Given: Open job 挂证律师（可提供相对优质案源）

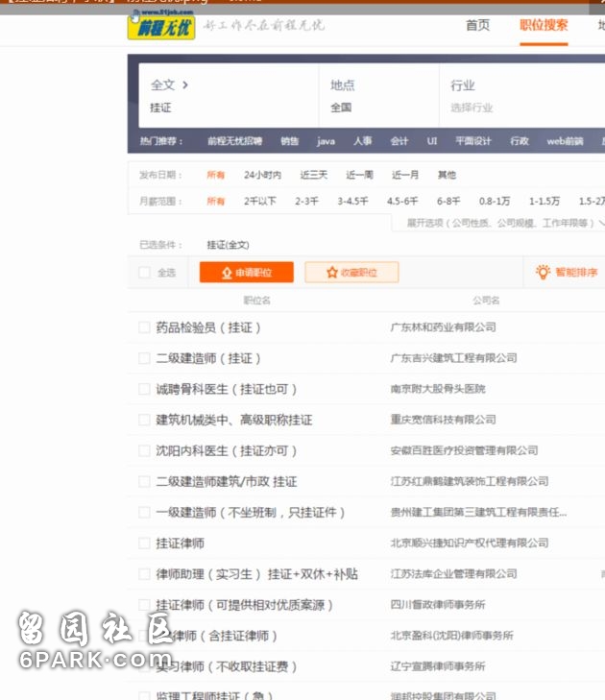Looking at the screenshot, I should [x=244, y=605].
